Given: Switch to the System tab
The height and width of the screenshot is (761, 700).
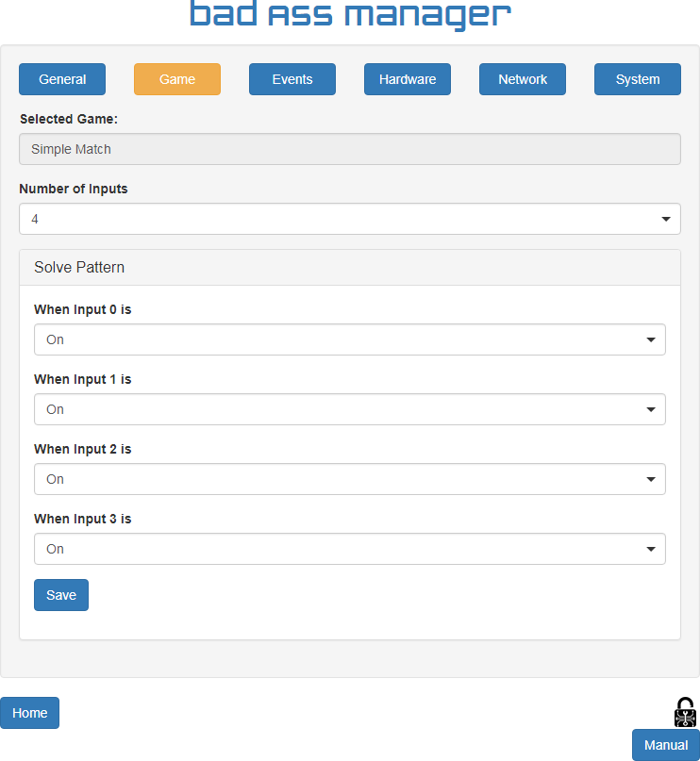Looking at the screenshot, I should click(x=638, y=79).
